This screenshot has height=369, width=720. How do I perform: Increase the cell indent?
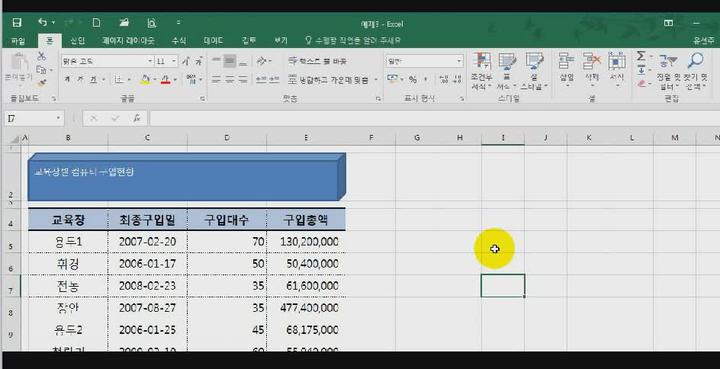pyautogui.click(x=274, y=80)
